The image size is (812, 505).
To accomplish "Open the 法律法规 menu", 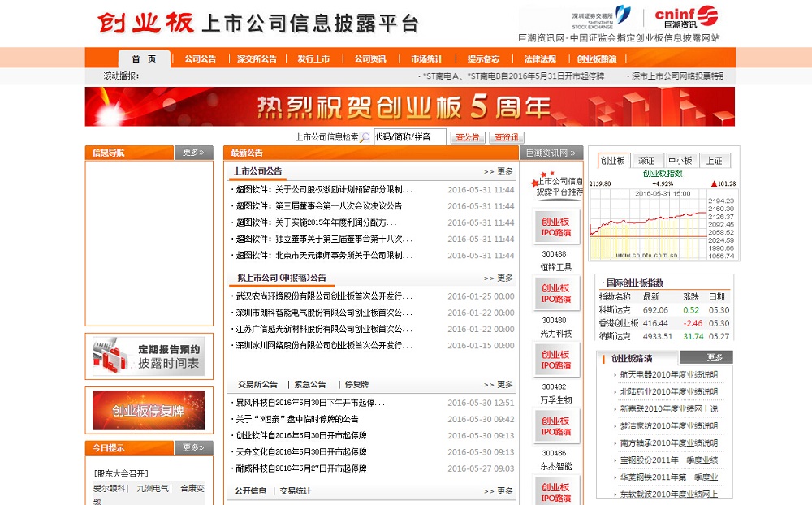I will (x=540, y=59).
